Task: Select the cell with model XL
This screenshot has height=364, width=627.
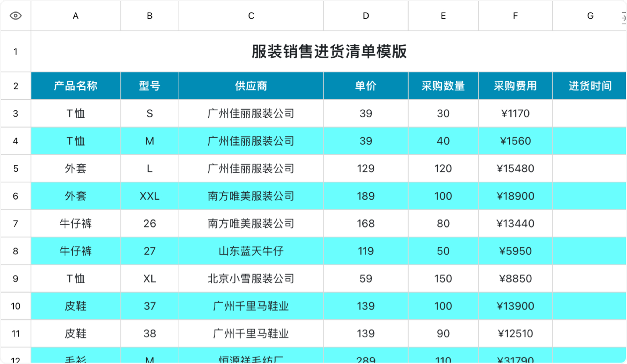Action: click(x=150, y=279)
